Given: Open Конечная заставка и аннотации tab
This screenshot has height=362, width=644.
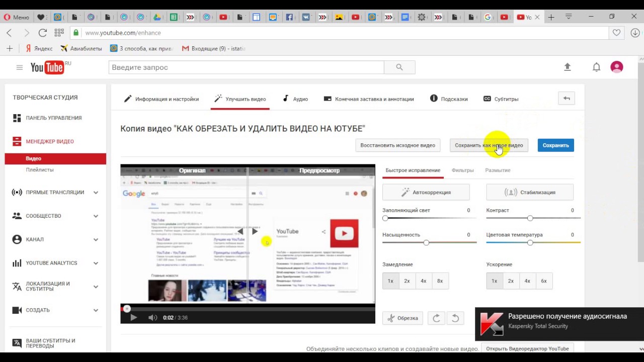Looking at the screenshot, I should click(369, 99).
